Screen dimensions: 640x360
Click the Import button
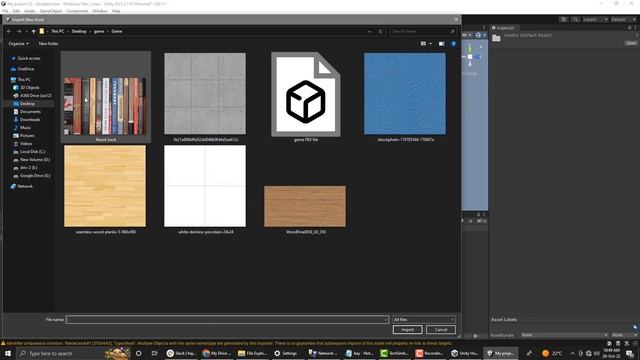click(x=407, y=330)
